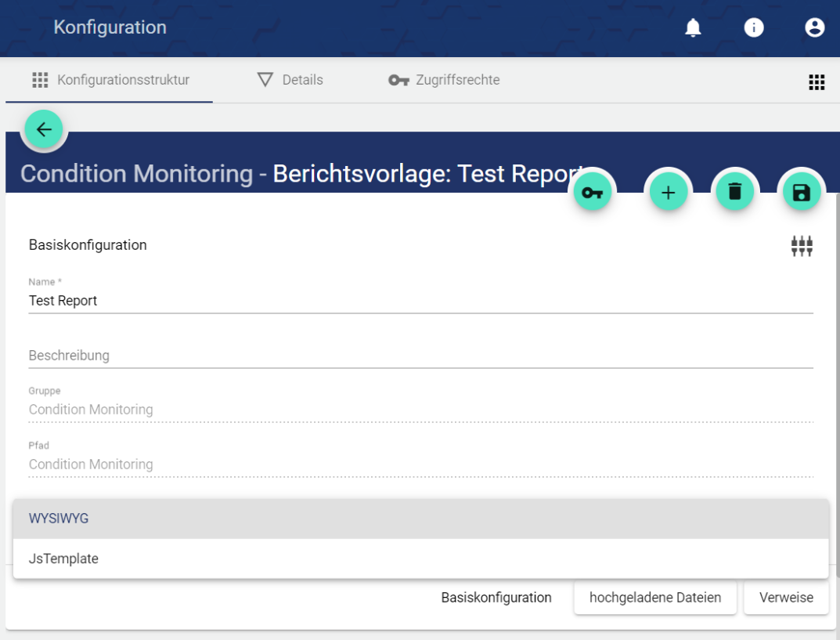Open the info circle icon
840x640 pixels.
[x=754, y=28]
